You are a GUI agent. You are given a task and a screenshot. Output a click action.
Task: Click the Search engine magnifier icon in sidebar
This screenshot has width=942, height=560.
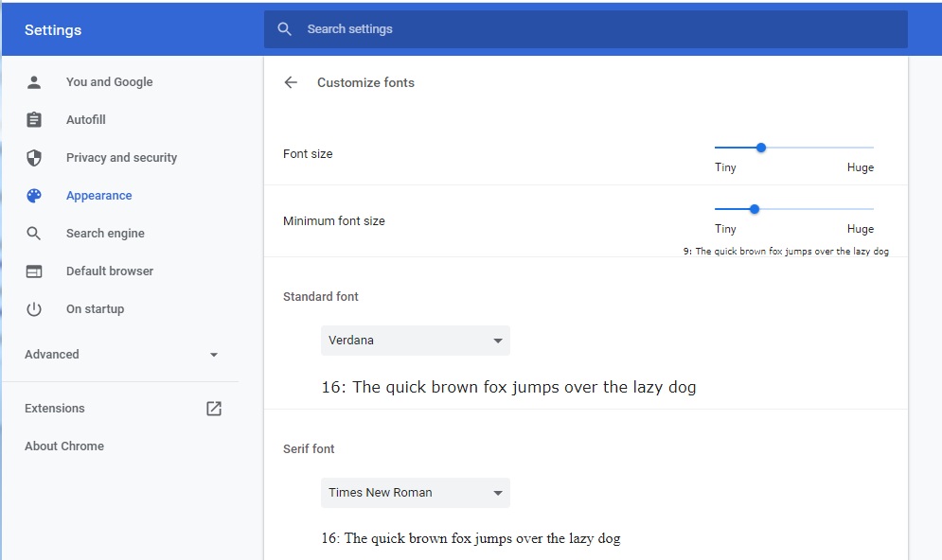[x=34, y=234]
